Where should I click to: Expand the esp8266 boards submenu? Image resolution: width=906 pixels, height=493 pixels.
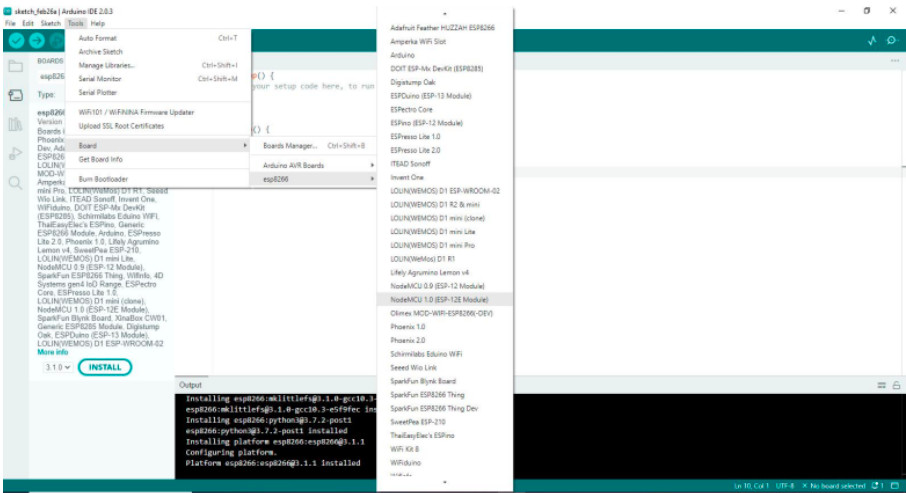[x=313, y=179]
